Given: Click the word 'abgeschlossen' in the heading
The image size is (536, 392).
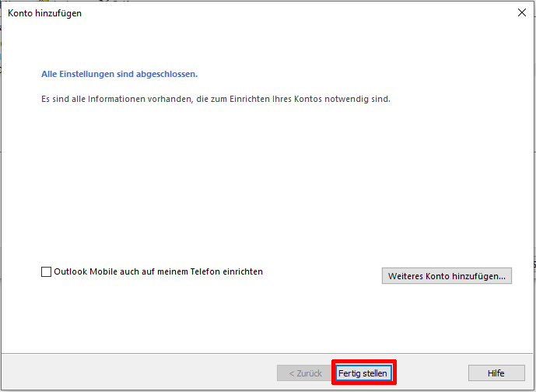Looking at the screenshot, I should click(169, 75).
